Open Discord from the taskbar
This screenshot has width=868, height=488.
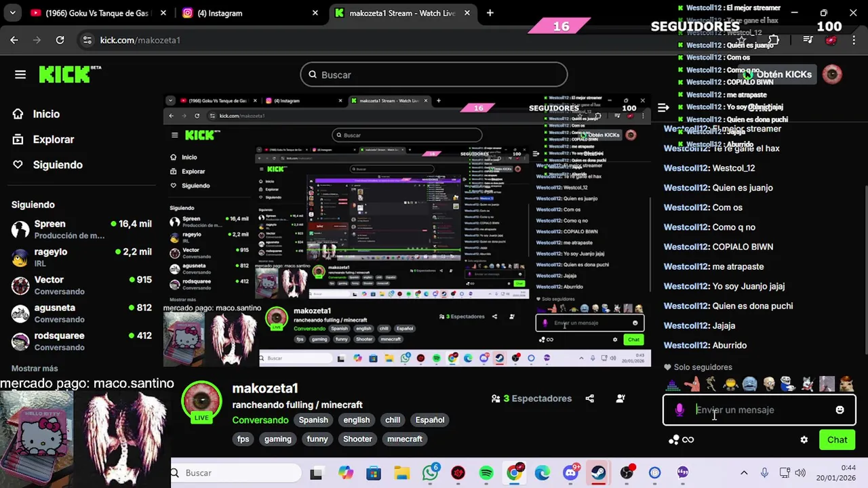pyautogui.click(x=570, y=473)
